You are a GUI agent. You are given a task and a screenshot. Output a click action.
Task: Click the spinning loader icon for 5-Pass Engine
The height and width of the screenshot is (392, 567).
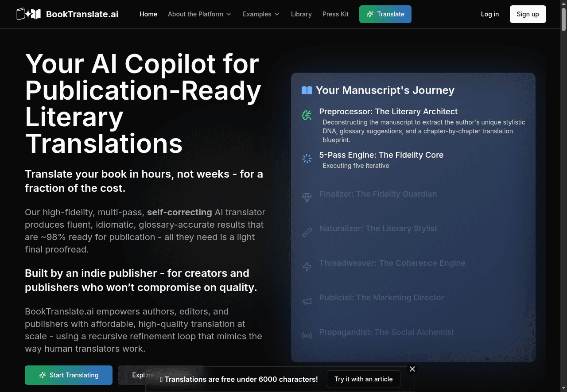(307, 158)
